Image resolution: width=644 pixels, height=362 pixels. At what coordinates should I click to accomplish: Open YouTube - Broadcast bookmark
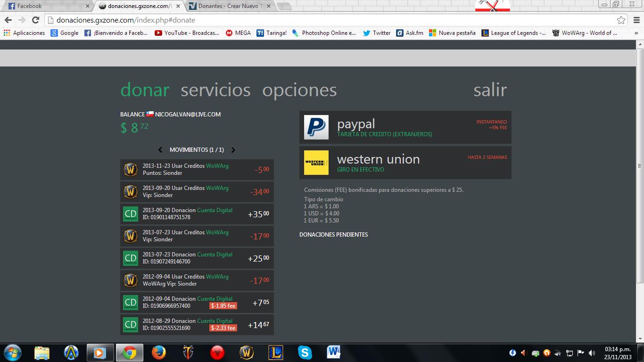click(x=187, y=33)
